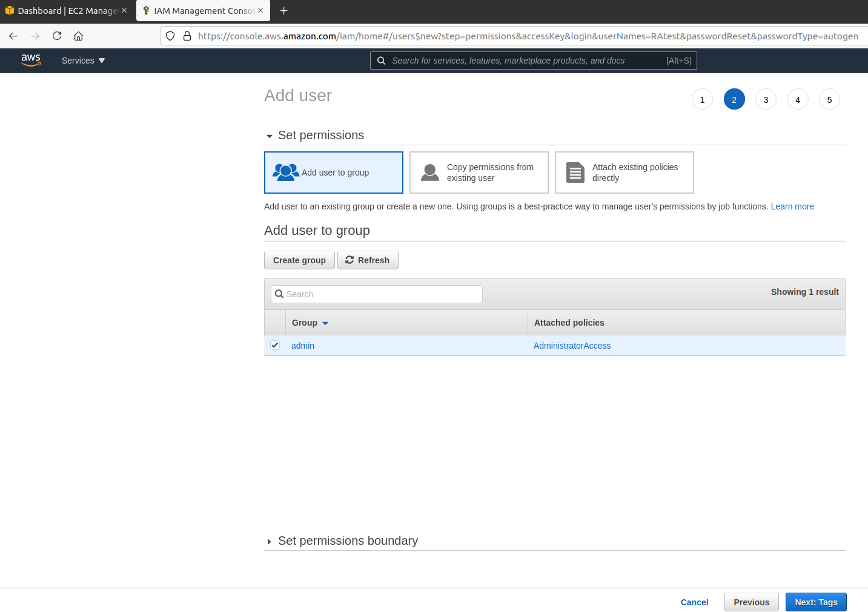868x612 pixels.
Task: Proceed with Next: Tags button
Action: [816, 602]
